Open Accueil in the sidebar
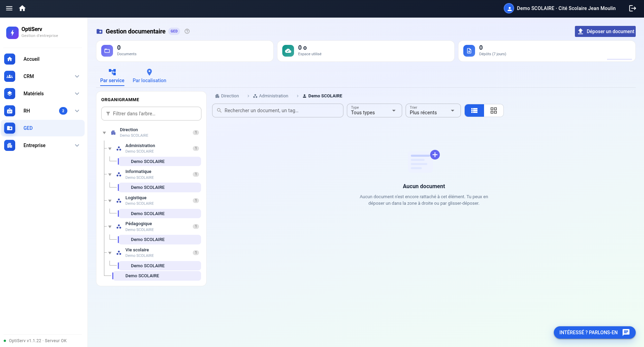This screenshot has width=644, height=347. 42,59
